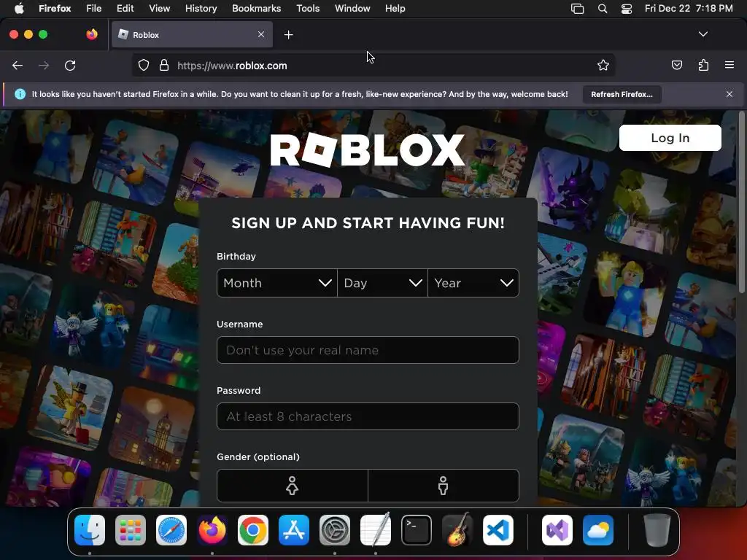Click the date and time in the menu bar
The height and width of the screenshot is (560, 747).
click(689, 9)
